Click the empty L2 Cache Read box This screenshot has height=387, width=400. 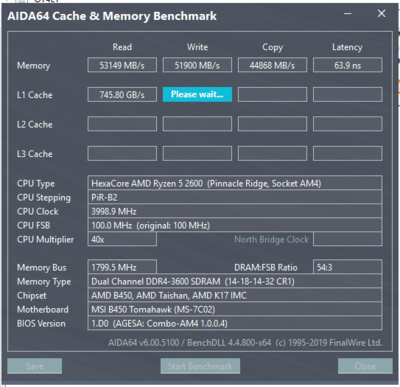[122, 124]
